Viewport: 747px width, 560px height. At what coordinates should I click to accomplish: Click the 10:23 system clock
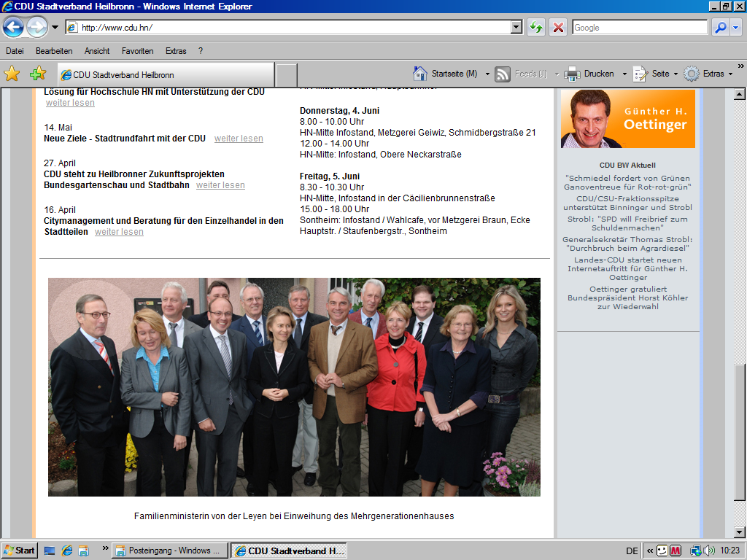tap(729, 551)
